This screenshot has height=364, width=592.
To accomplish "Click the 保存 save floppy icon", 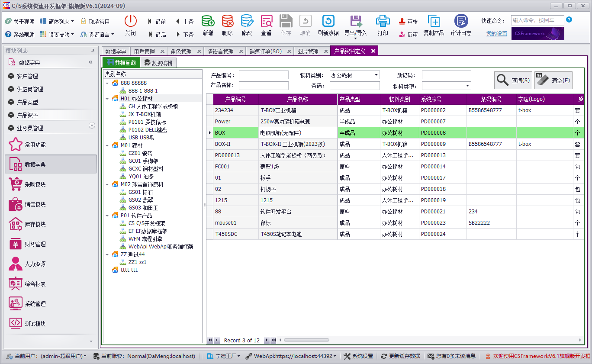I will (286, 21).
